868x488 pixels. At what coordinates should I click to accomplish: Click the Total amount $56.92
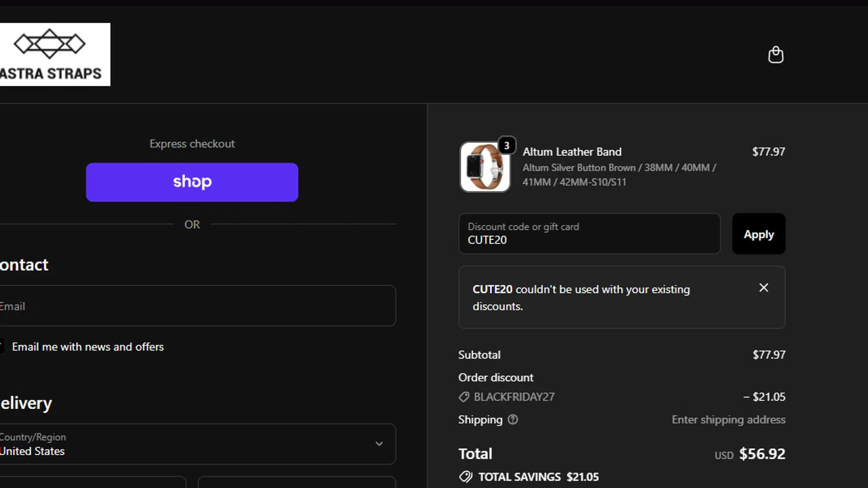(x=762, y=454)
